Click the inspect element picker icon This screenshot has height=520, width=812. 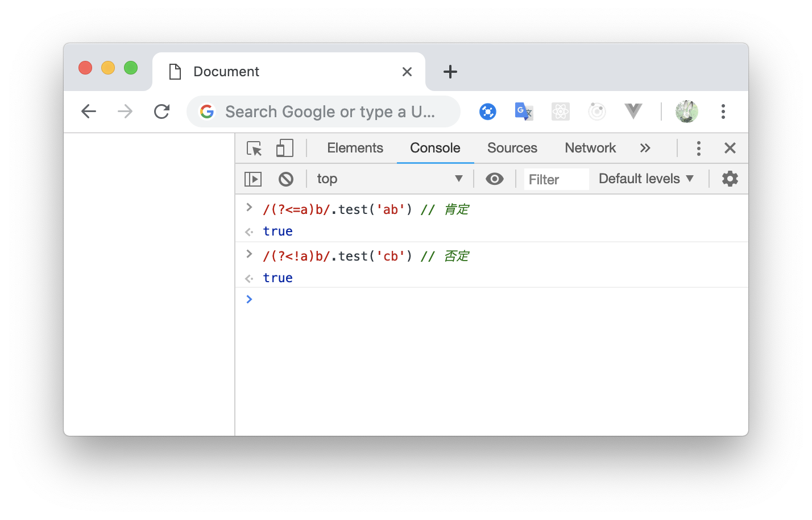pos(254,148)
